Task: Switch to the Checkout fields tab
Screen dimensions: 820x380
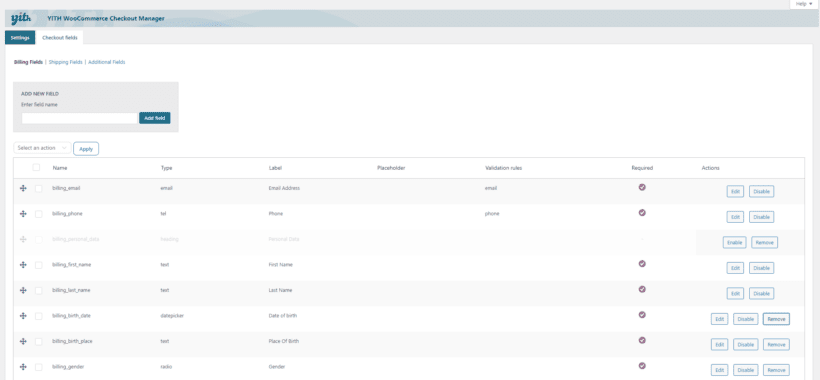Action: [59, 38]
